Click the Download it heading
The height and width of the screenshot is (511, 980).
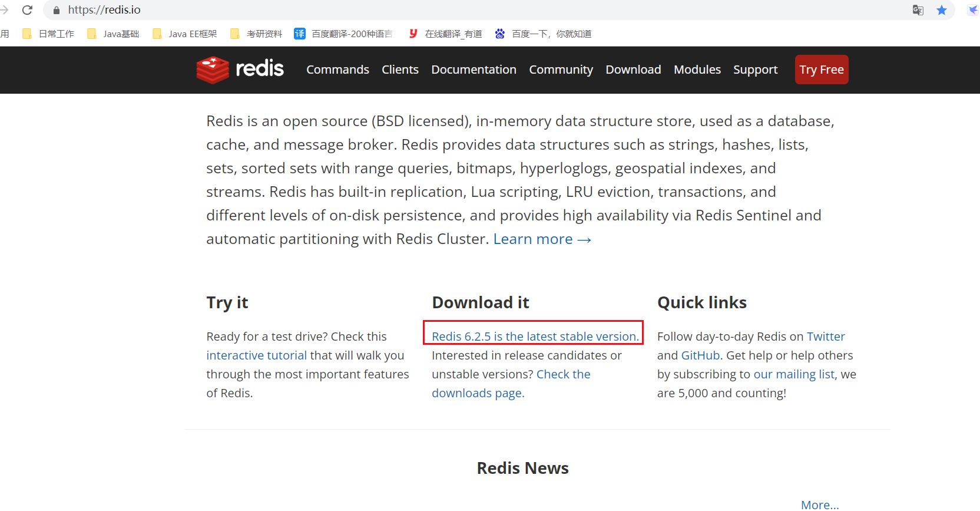481,302
